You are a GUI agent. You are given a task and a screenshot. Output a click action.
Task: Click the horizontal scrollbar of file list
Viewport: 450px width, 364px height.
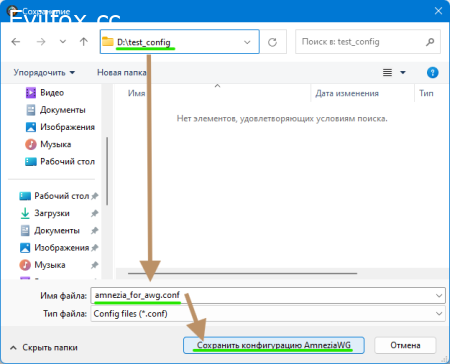click(x=242, y=273)
